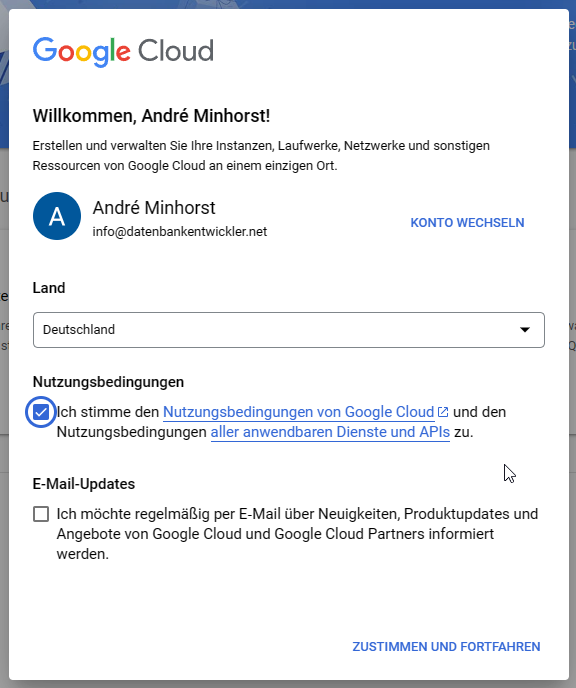Viewport: 576px width, 688px height.
Task: Open 'Nutzungsbedingungen von Google Cloud' link
Action: click(298, 412)
